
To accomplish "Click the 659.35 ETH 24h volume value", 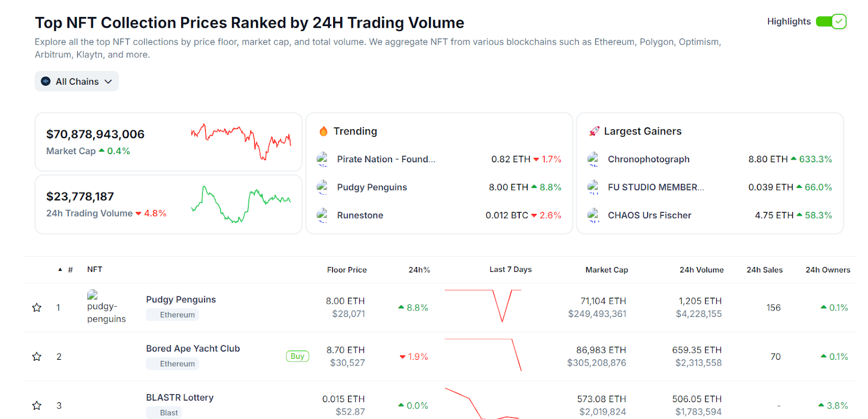I will click(x=697, y=350).
